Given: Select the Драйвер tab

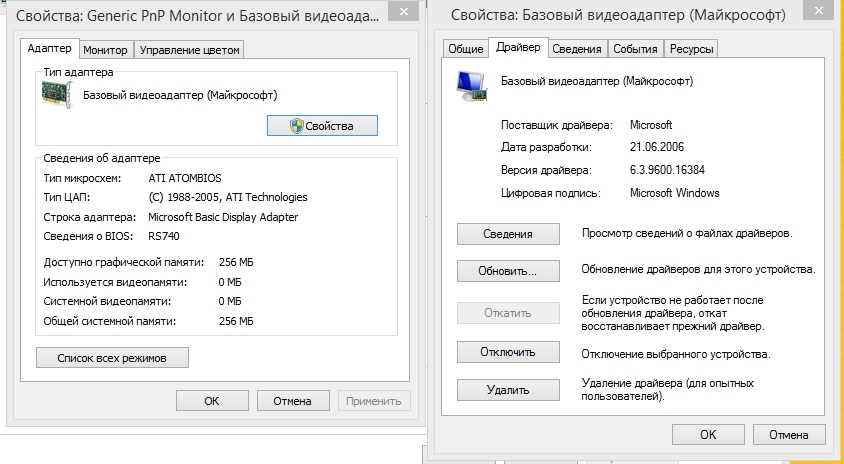Looking at the screenshot, I should (518, 47).
